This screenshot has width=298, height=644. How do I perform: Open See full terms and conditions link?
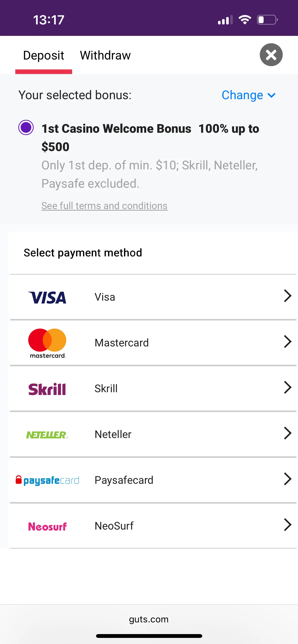click(x=104, y=206)
